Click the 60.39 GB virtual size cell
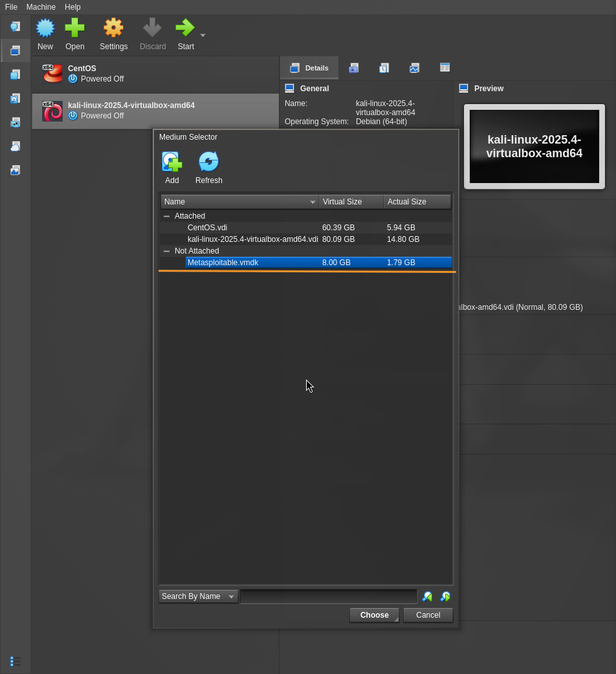The width and height of the screenshot is (616, 674). point(338,228)
